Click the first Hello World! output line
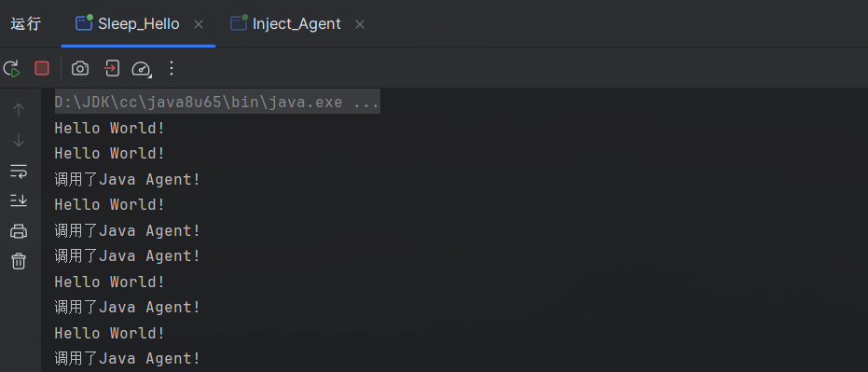This screenshot has height=372, width=868. point(110,128)
